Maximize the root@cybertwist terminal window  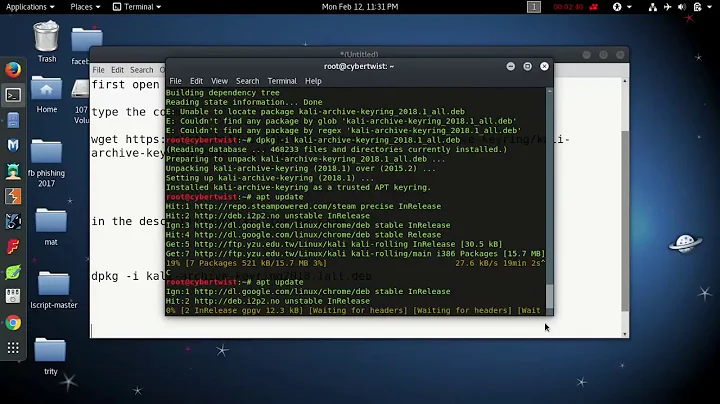click(527, 67)
